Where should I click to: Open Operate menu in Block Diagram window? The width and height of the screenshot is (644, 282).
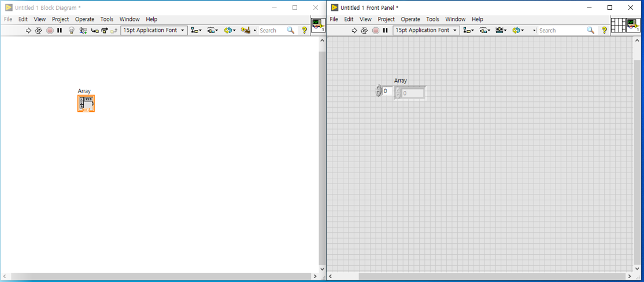84,19
